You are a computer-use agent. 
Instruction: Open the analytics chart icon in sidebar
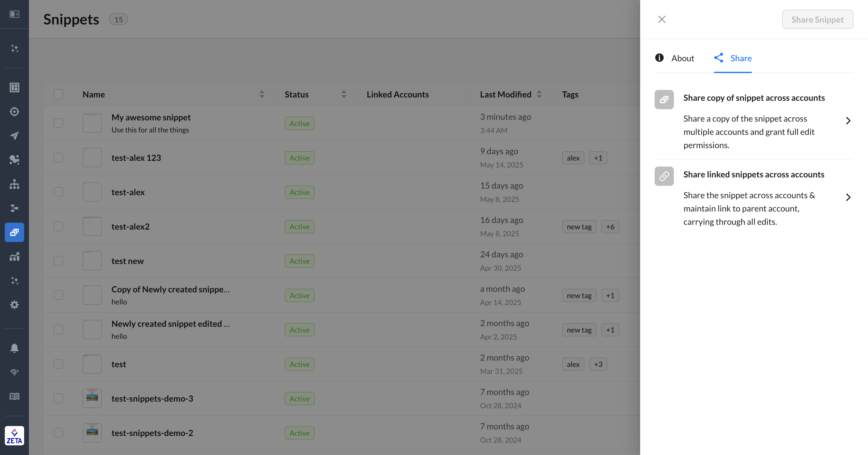point(14,257)
